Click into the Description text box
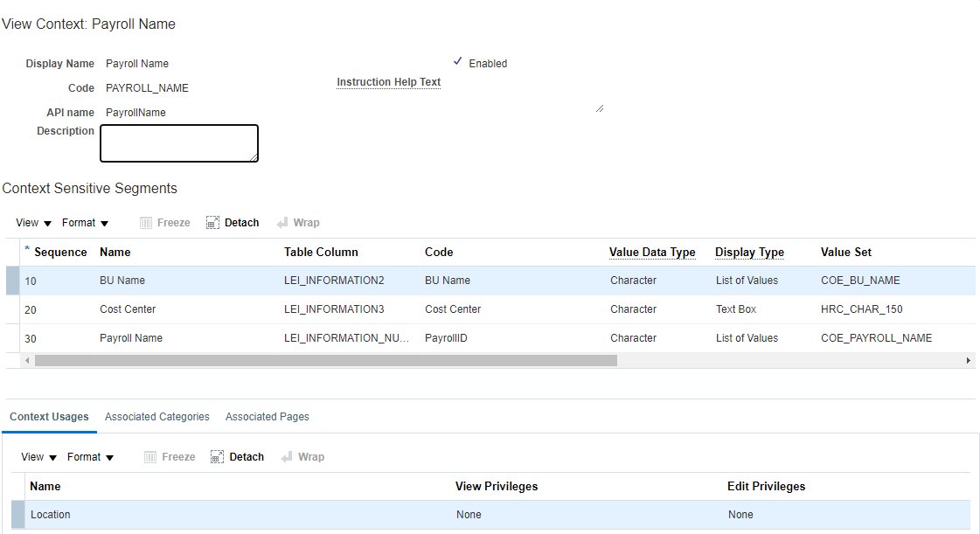Screen dimensions: 980x534 coord(179,143)
